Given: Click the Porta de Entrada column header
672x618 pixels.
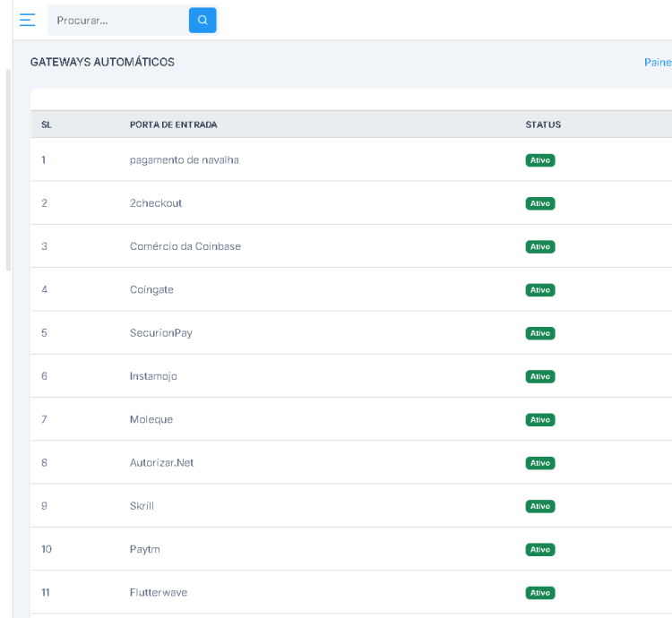Looking at the screenshot, I should pyautogui.click(x=173, y=124).
